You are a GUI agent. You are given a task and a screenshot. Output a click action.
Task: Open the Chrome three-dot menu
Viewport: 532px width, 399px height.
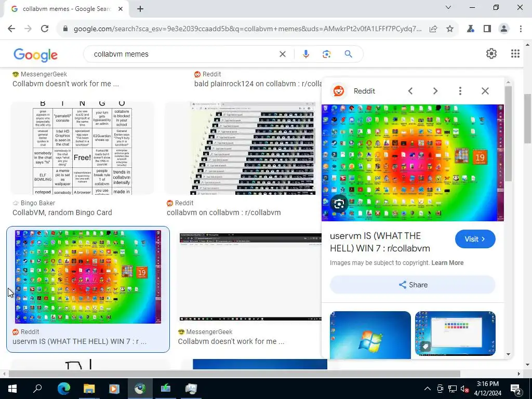click(x=521, y=29)
